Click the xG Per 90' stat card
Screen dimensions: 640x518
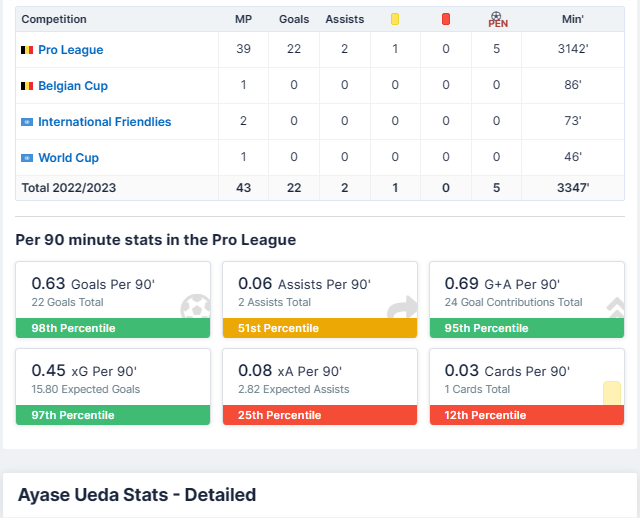pyautogui.click(x=113, y=387)
